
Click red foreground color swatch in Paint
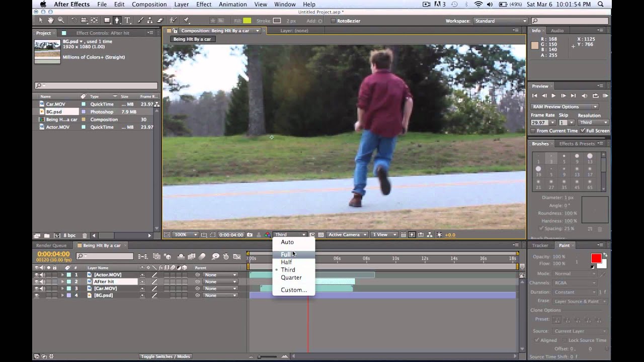(x=596, y=258)
